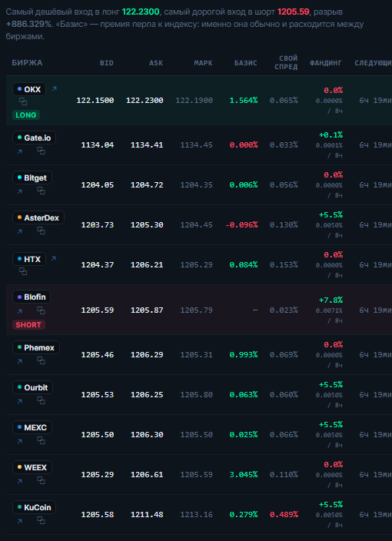Sort by the ФАНДИНГ column header
The height and width of the screenshot is (541, 392).
[326, 63]
